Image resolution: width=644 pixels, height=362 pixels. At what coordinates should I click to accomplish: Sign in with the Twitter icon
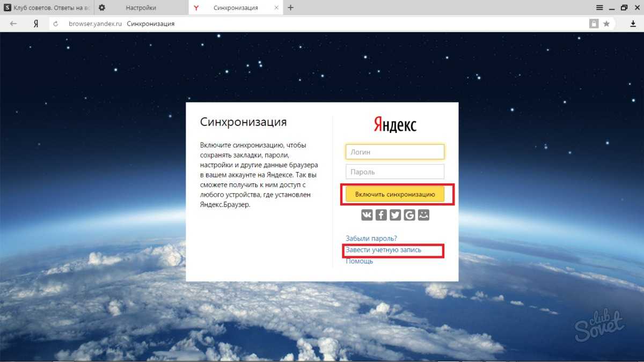pos(395,215)
